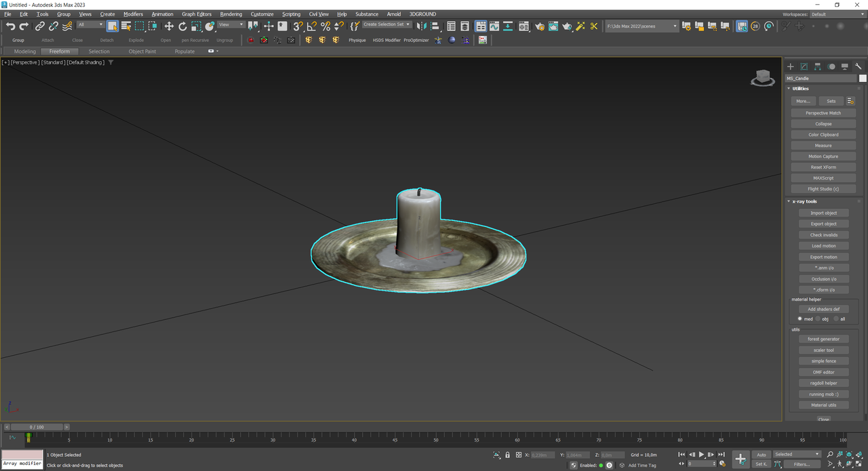Activate the Rotate tool
The width and height of the screenshot is (868, 471).
pos(182,26)
